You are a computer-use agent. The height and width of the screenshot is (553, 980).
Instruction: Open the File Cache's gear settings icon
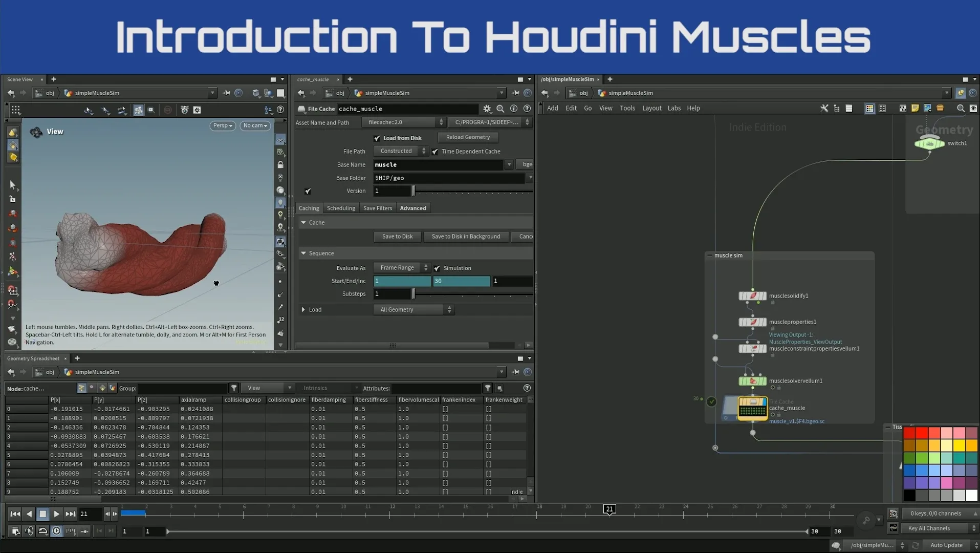click(487, 109)
